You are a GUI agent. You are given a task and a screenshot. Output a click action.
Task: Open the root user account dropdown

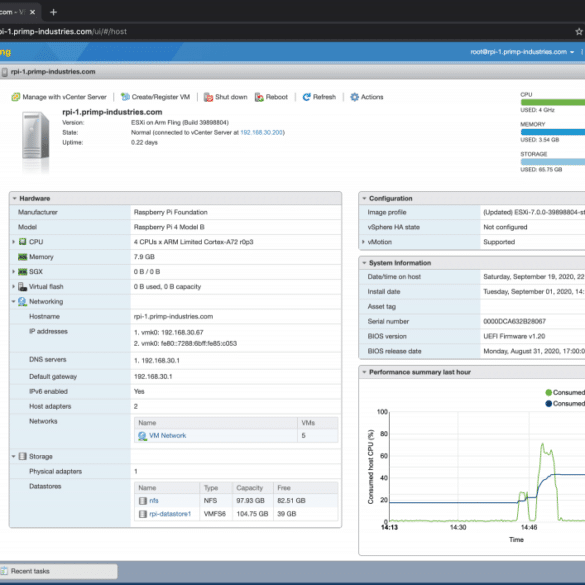click(x=522, y=52)
